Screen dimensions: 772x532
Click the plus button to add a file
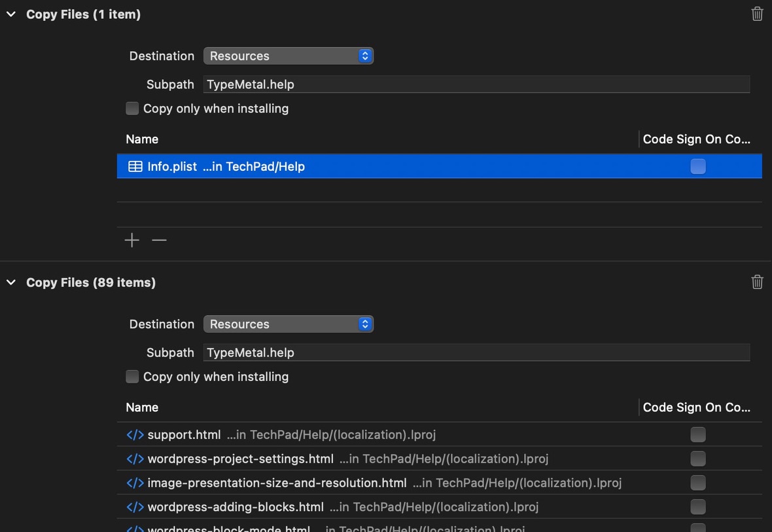(x=132, y=240)
